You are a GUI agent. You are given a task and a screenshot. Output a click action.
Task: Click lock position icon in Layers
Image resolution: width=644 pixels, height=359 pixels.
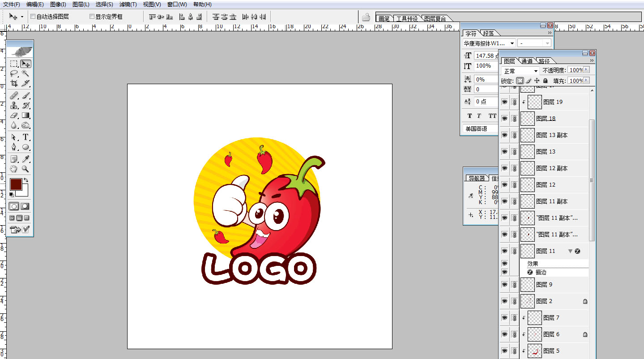coord(537,81)
